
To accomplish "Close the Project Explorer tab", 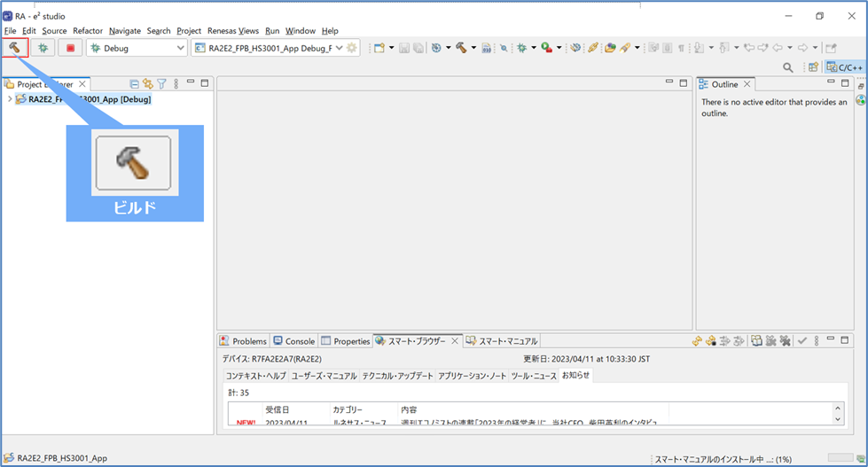I will (x=82, y=84).
